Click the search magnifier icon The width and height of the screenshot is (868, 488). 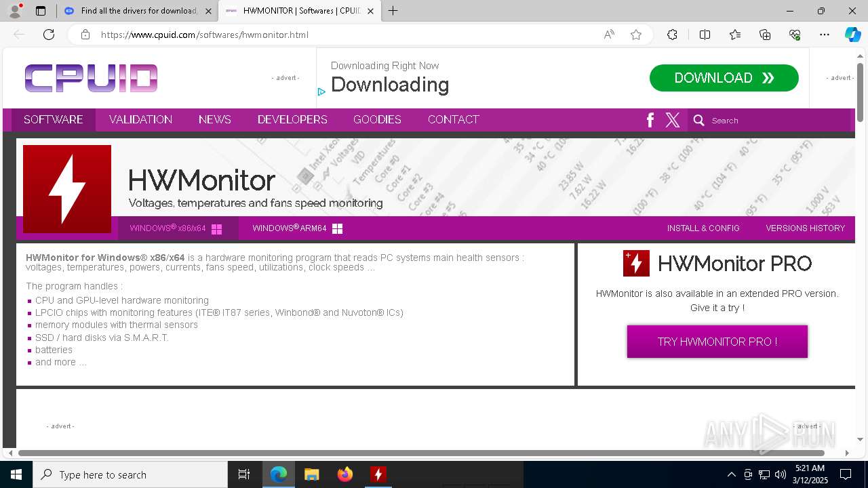point(699,121)
